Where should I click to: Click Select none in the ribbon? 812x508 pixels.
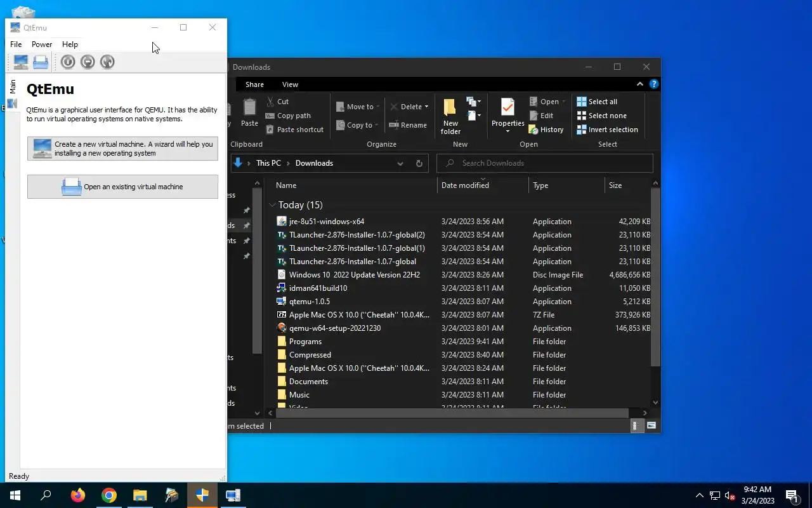[601, 116]
